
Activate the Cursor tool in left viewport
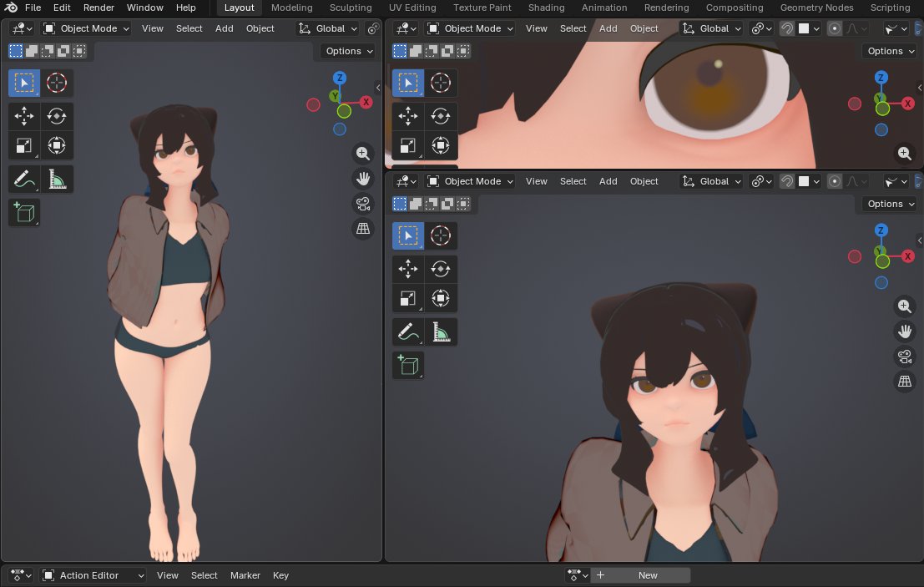57,83
